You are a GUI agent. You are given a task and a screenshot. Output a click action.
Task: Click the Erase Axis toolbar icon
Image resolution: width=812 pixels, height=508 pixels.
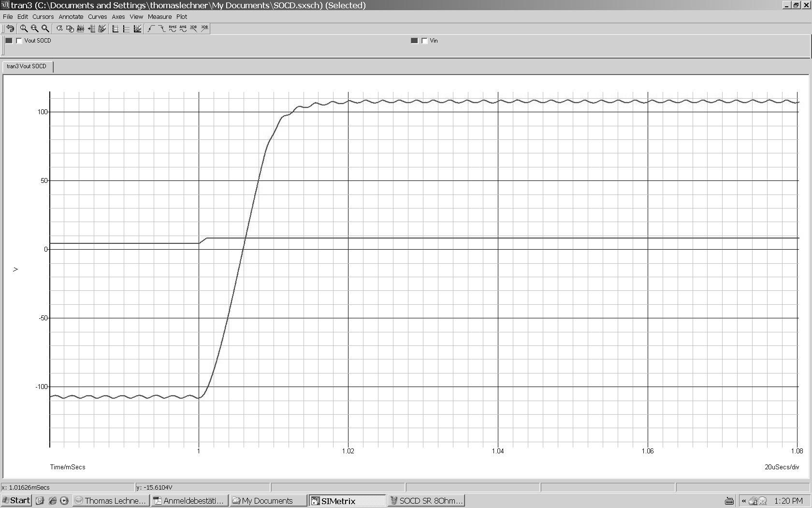point(137,29)
